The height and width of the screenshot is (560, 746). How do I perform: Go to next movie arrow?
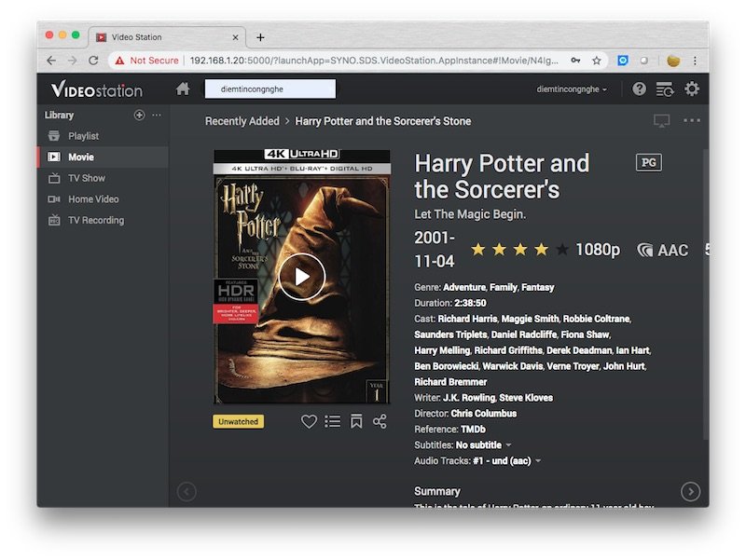[690, 492]
